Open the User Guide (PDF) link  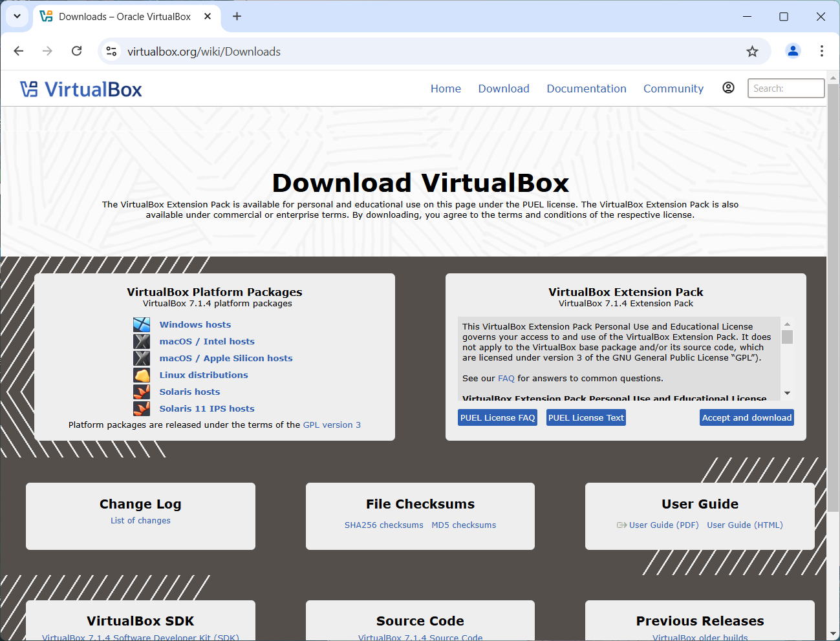pyautogui.click(x=663, y=525)
